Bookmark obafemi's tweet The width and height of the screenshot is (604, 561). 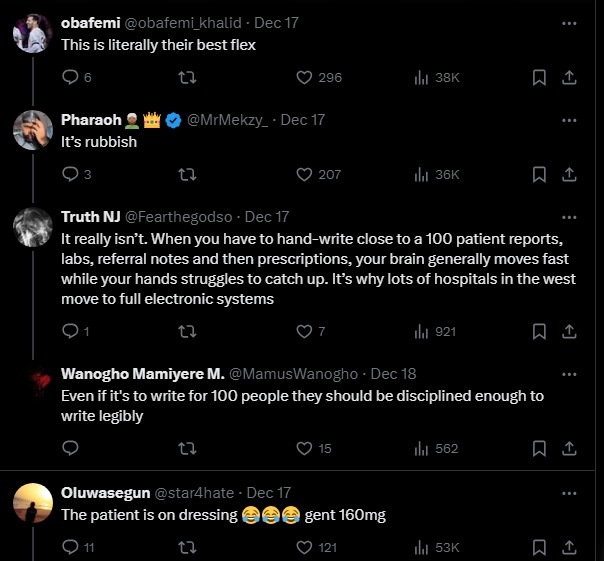pos(539,77)
